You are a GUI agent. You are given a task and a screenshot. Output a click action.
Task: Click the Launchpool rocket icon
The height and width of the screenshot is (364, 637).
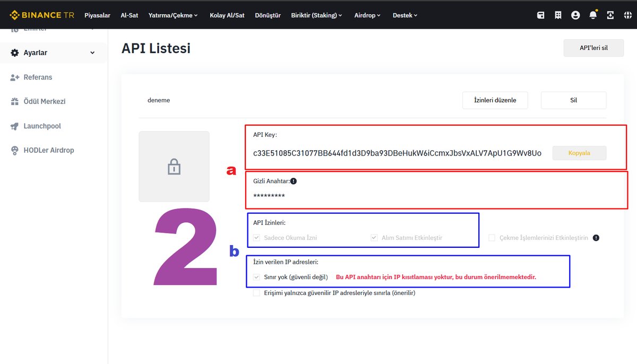pos(15,126)
